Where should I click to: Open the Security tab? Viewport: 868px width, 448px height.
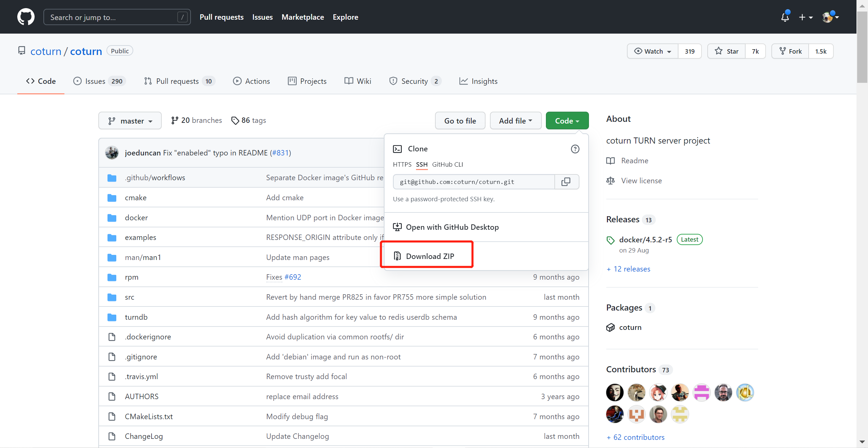[414, 81]
